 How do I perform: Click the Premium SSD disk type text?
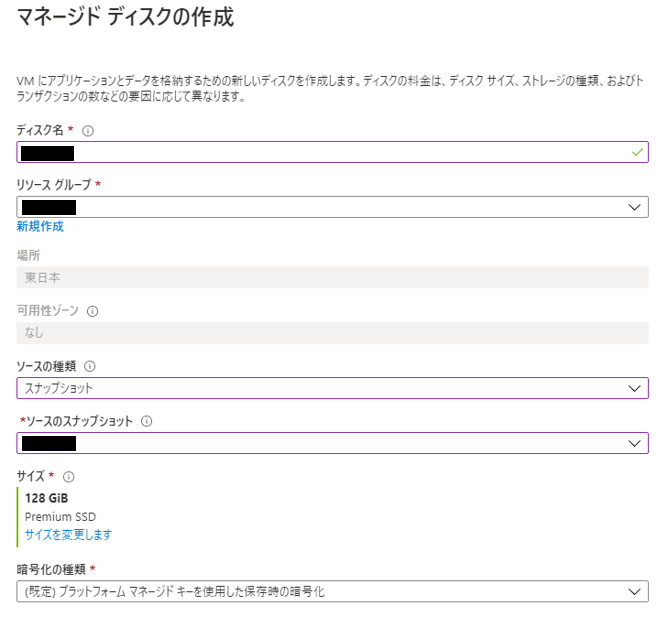click(x=58, y=517)
